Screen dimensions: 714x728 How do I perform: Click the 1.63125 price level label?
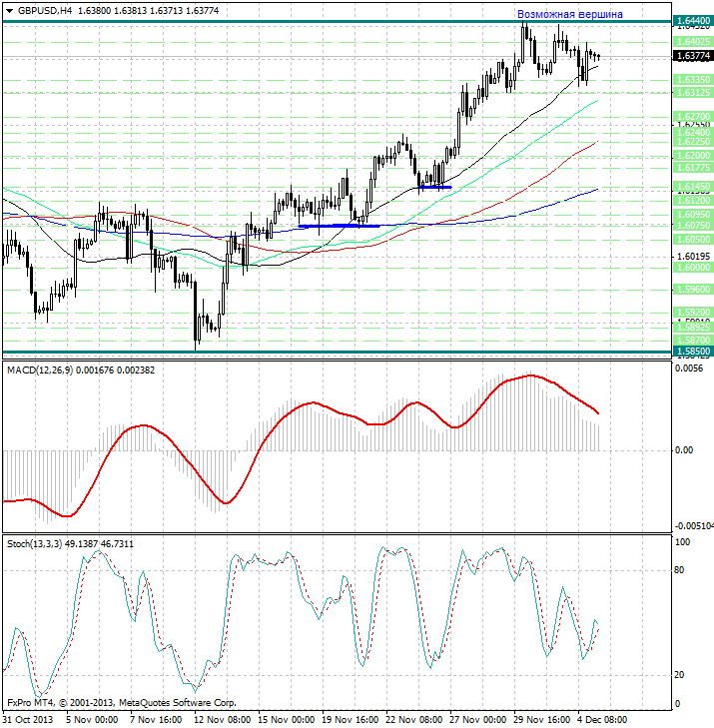pos(693,93)
